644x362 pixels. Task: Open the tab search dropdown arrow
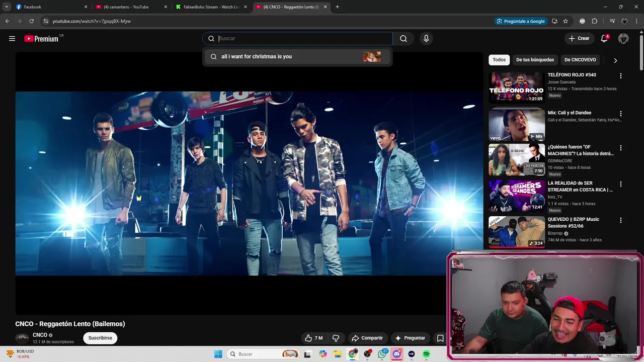click(7, 7)
